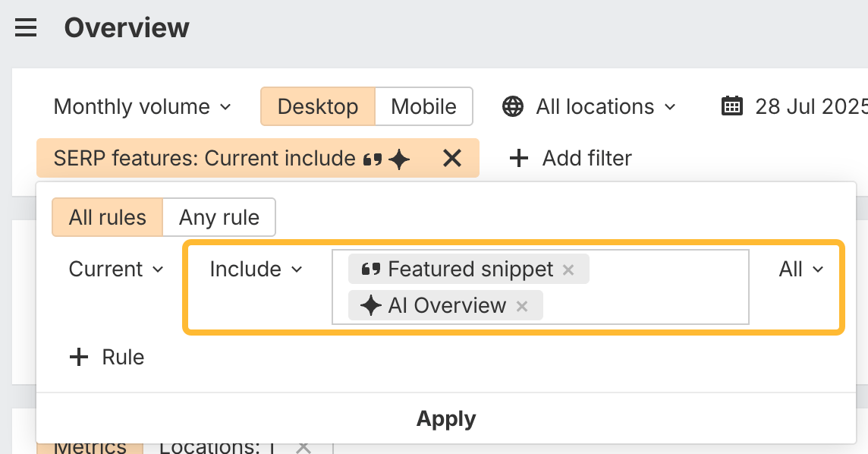Image resolution: width=868 pixels, height=454 pixels.
Task: Remove the SERP features filter with X
Action: tap(452, 158)
